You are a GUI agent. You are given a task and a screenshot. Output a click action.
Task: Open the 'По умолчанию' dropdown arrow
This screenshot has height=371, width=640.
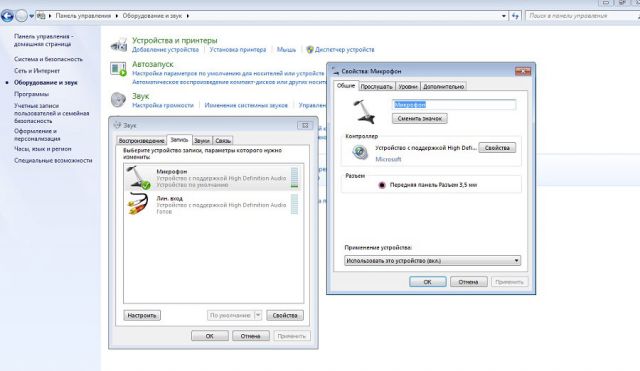click(x=258, y=315)
